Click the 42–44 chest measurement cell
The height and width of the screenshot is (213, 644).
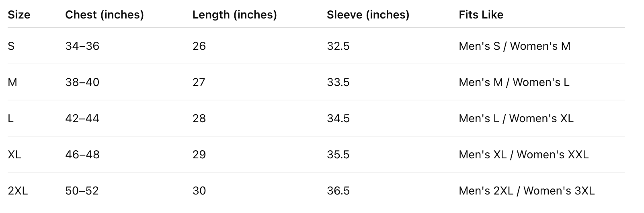pyautogui.click(x=82, y=119)
